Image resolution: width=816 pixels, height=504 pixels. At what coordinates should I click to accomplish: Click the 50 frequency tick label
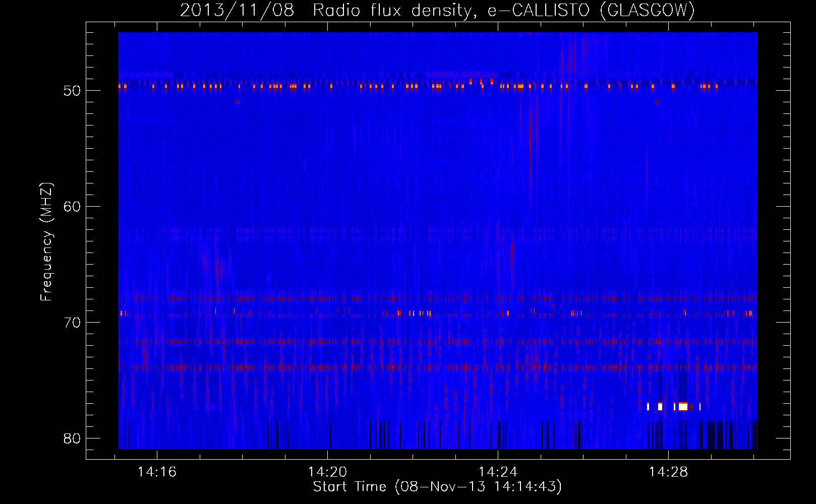tap(72, 91)
